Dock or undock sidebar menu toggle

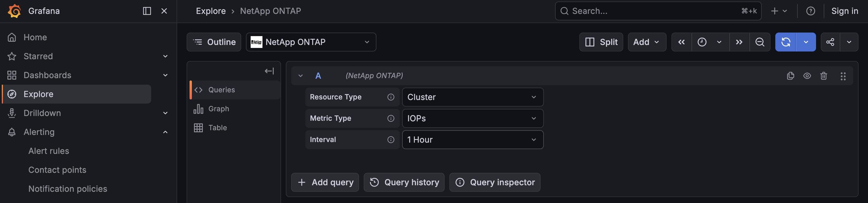pos(147,11)
